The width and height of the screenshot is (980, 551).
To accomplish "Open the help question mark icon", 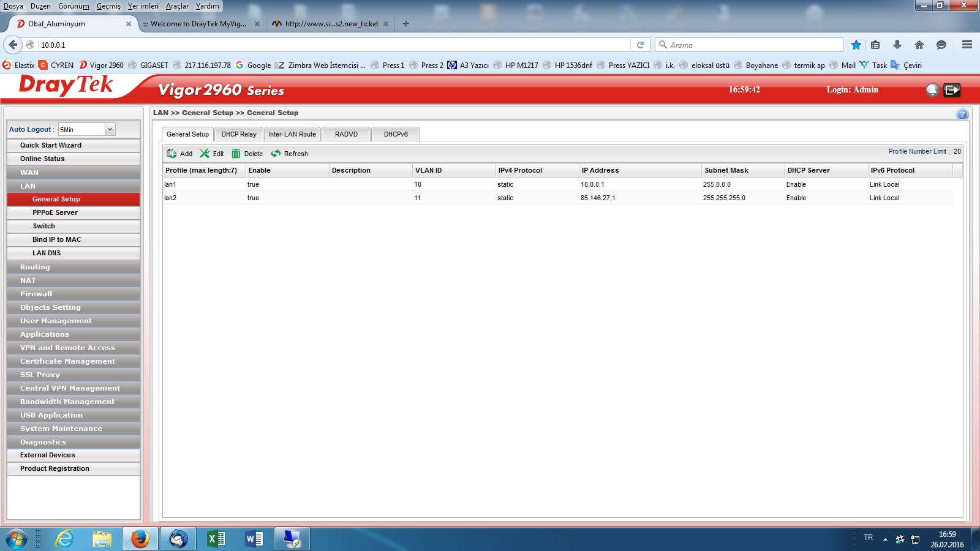I will tap(962, 114).
